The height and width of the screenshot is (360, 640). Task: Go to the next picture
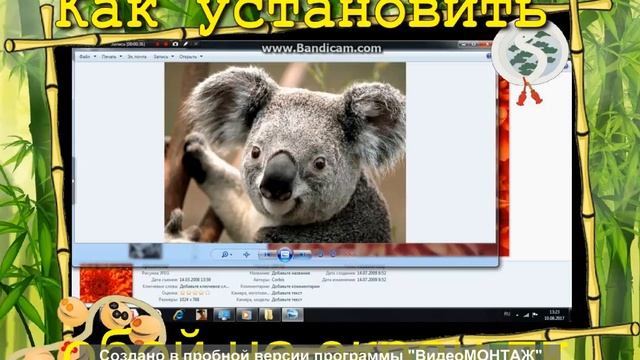click(302, 255)
